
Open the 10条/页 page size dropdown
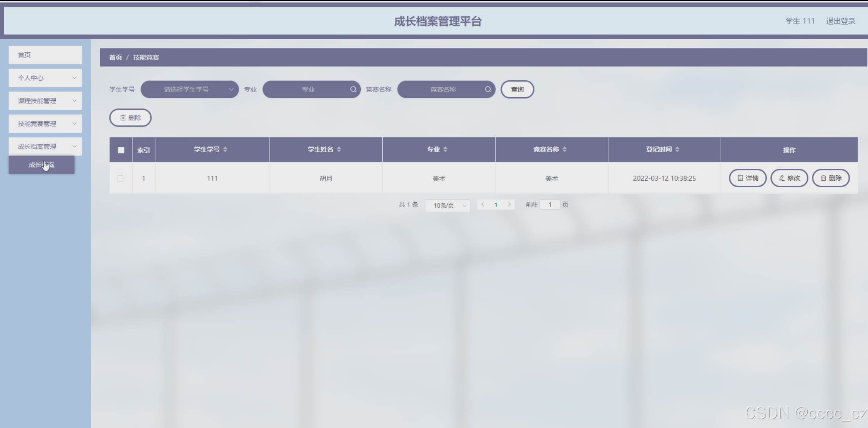coord(447,205)
